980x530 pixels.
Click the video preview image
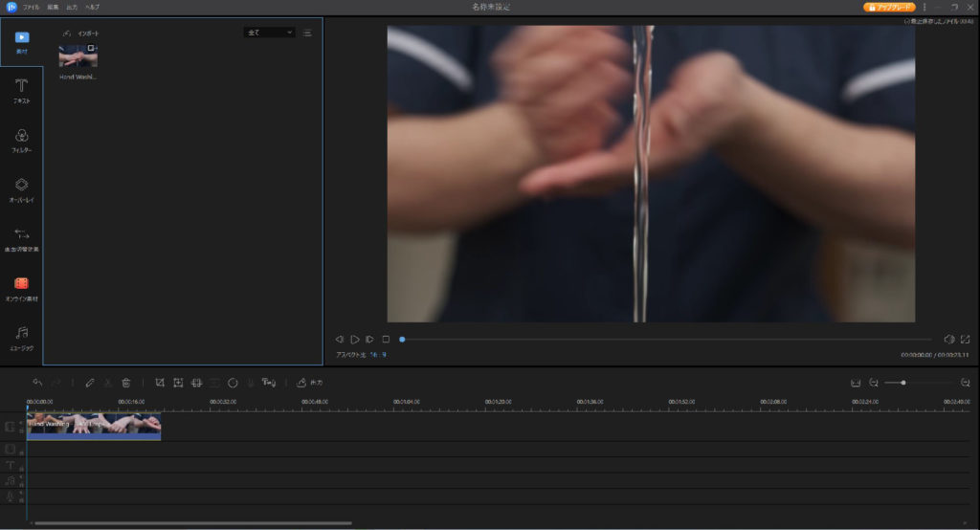(651, 174)
